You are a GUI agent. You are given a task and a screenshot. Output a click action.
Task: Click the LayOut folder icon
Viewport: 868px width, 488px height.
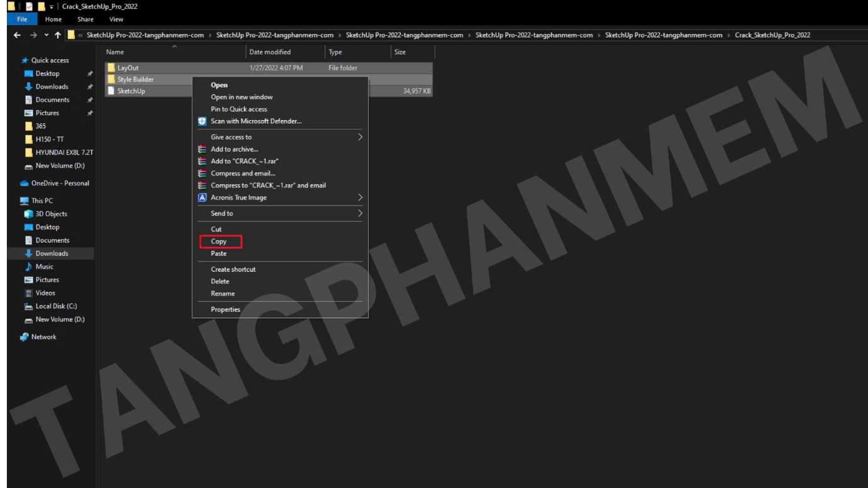click(x=111, y=68)
